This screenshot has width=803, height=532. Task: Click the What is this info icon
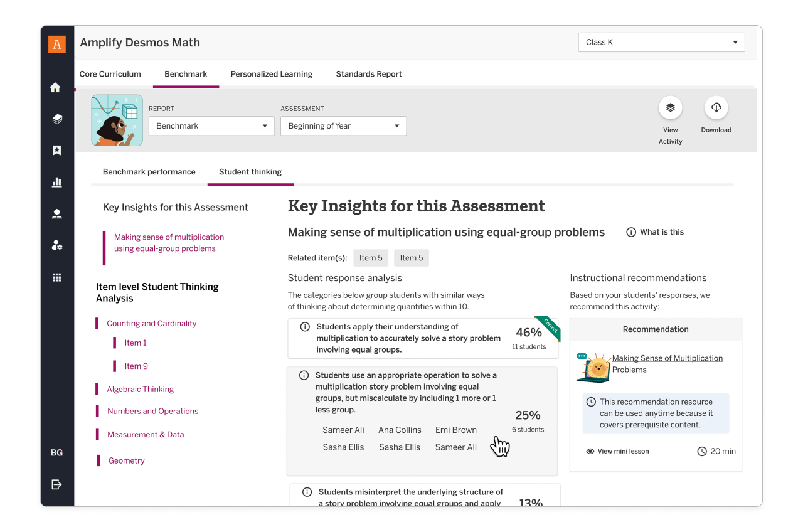[631, 232]
